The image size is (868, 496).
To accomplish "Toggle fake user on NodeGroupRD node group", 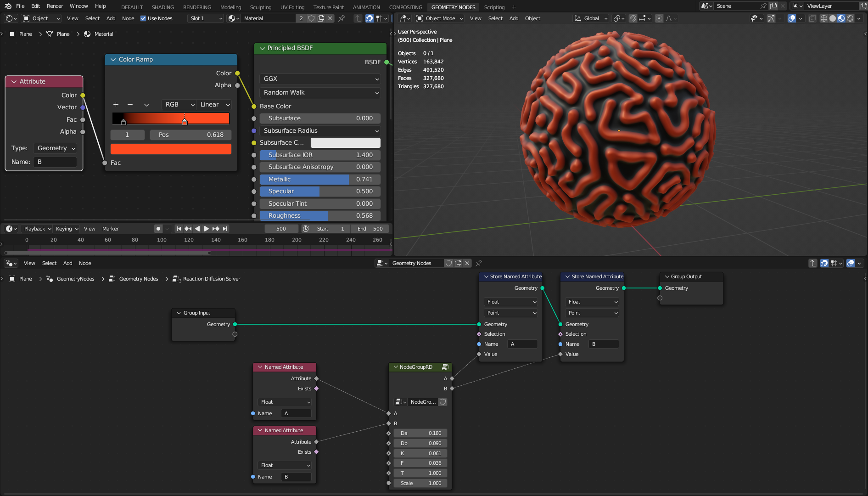I will (442, 402).
